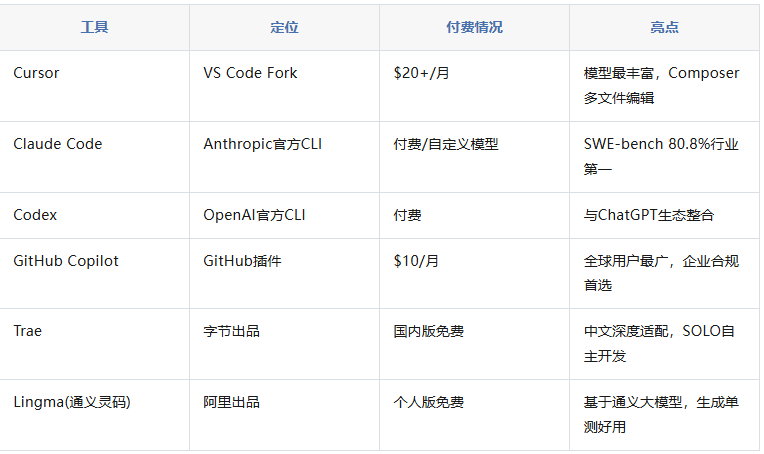
Task: Click the 付费/自定义模型 cell
Action: click(475, 157)
